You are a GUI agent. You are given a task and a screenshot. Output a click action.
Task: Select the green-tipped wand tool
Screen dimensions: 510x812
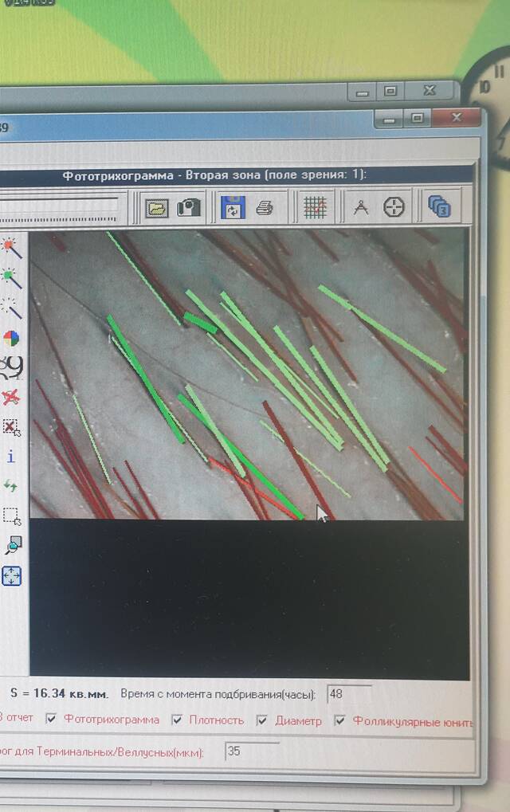click(11, 278)
